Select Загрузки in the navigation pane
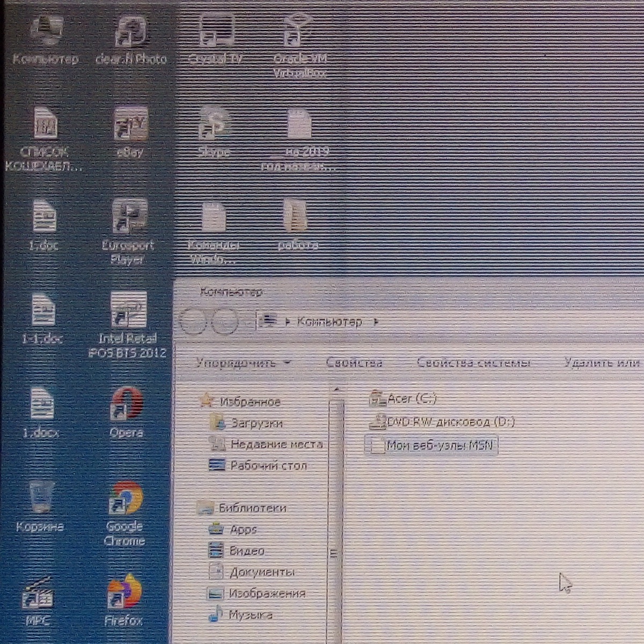 tap(257, 423)
